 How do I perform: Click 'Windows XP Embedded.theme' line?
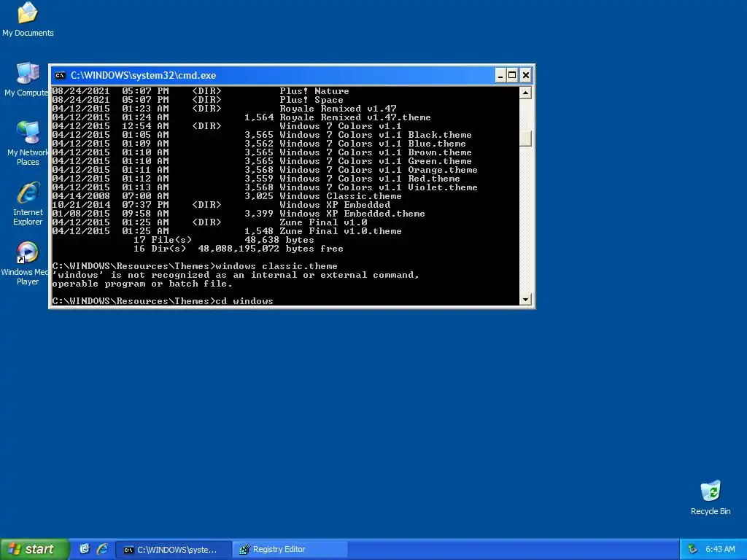point(239,214)
